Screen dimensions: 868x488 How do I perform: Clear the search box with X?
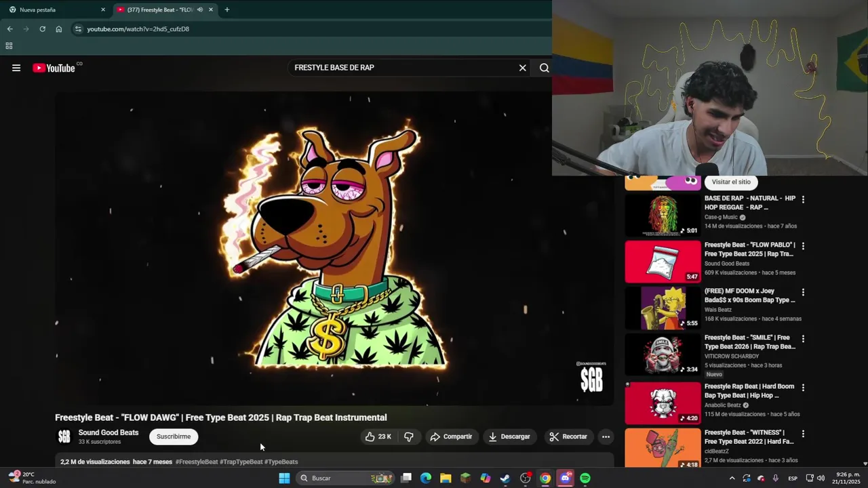pos(522,68)
